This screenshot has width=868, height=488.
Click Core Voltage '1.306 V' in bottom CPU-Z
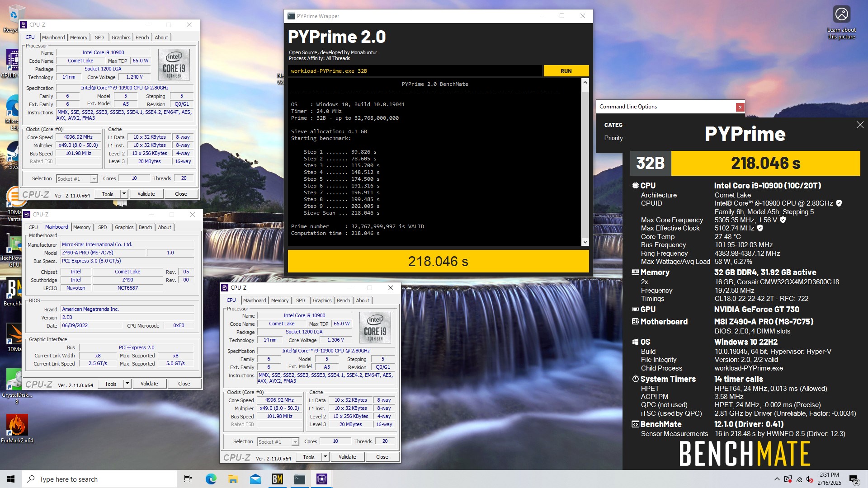[335, 340]
